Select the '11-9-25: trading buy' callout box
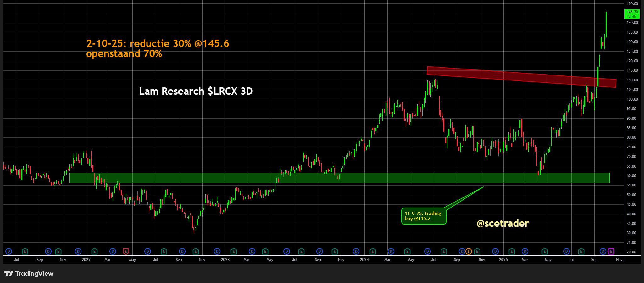The image size is (644, 283). (423, 216)
